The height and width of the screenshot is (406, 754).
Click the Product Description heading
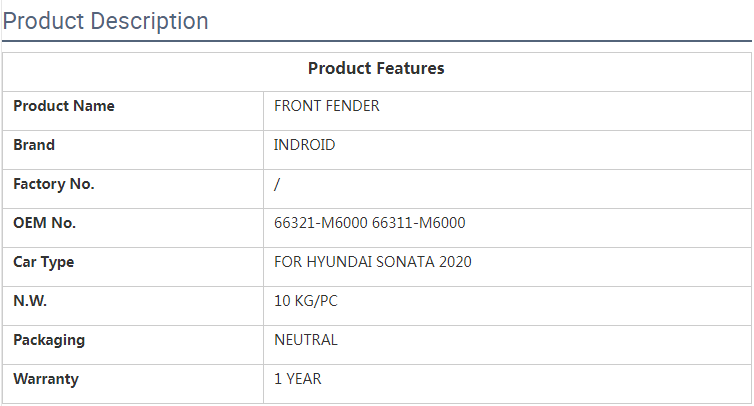tap(106, 21)
